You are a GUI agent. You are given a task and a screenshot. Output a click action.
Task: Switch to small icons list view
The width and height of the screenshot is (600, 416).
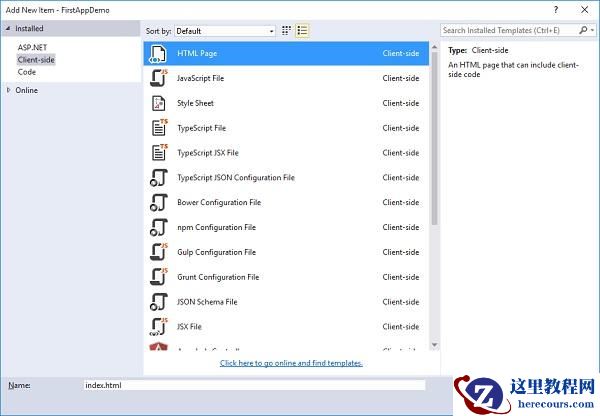[x=302, y=31]
